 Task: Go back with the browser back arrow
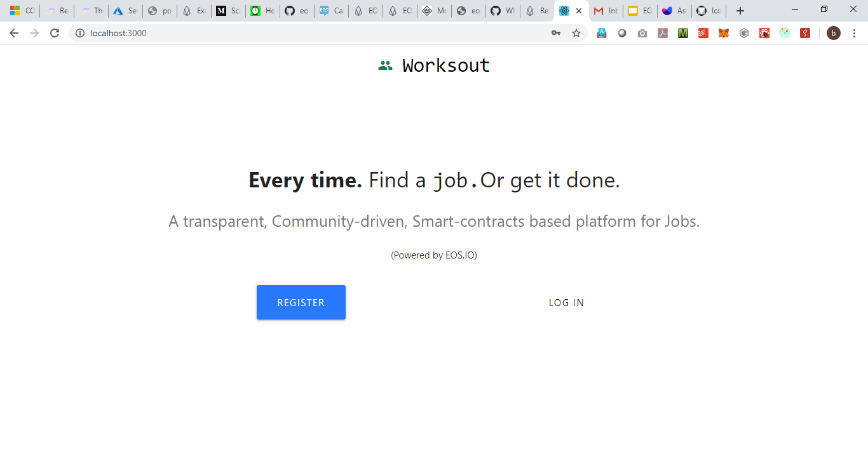point(14,33)
